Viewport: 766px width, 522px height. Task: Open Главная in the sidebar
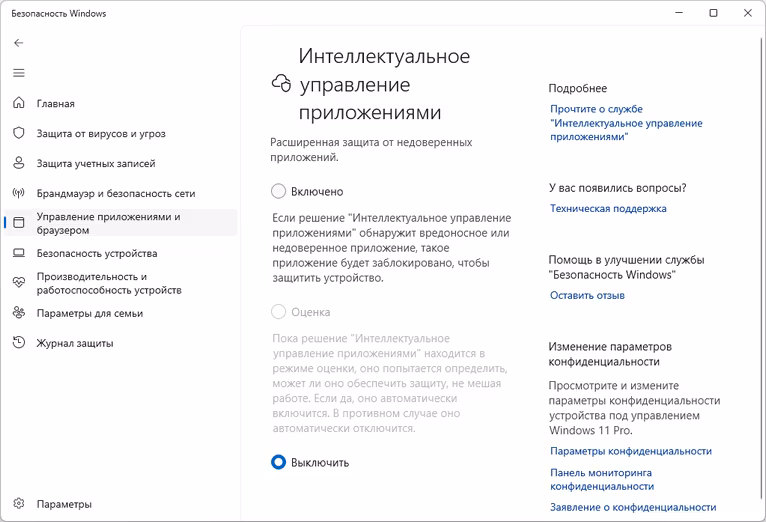click(x=56, y=104)
